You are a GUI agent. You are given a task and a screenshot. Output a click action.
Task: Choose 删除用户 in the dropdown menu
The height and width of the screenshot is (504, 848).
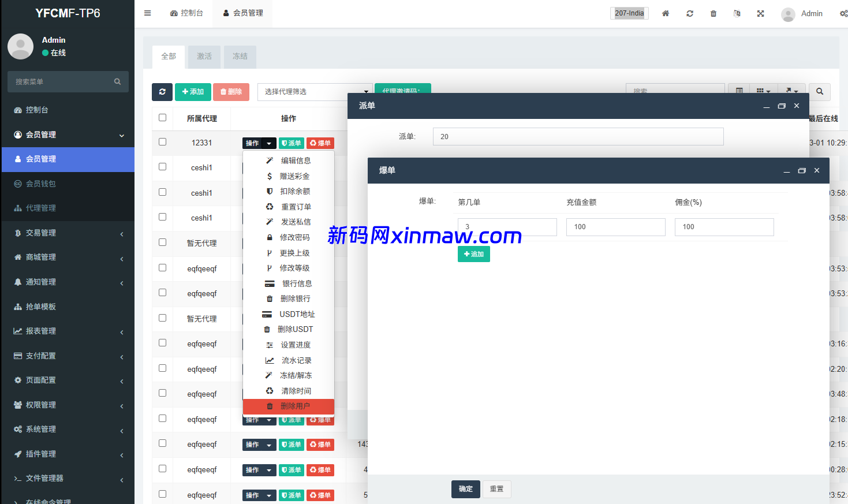(x=294, y=406)
